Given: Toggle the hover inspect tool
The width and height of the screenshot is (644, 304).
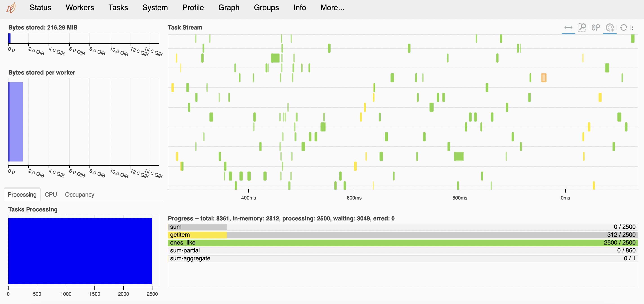Looking at the screenshot, I should pyautogui.click(x=610, y=27).
